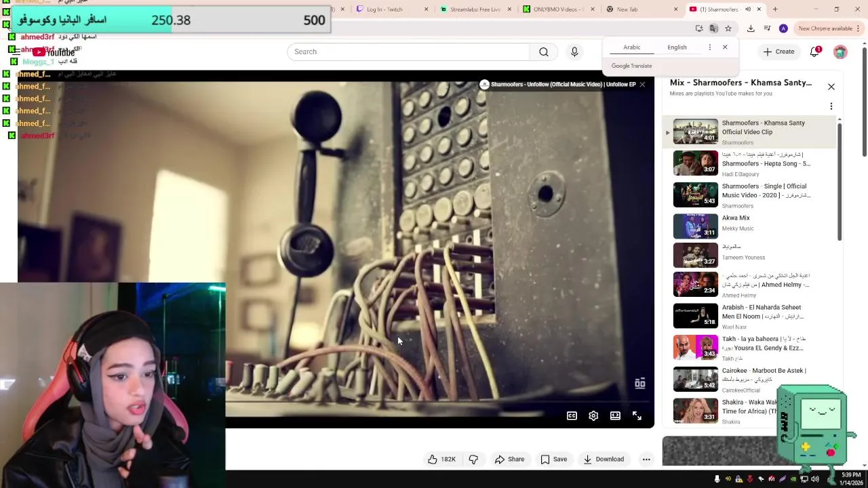
Task: Click the Windows volume tray icon
Action: [x=814, y=479]
